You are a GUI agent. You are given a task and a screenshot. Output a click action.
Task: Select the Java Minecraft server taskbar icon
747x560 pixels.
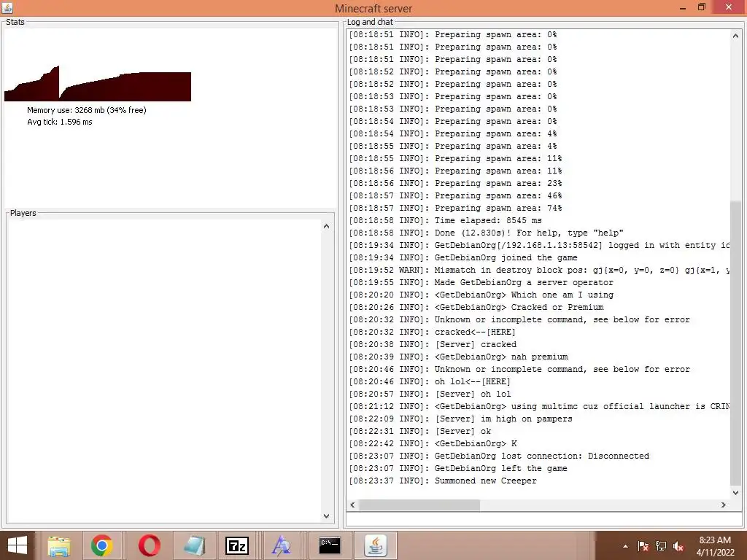coord(376,545)
